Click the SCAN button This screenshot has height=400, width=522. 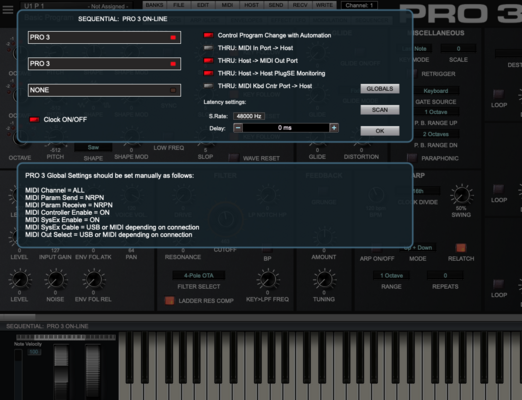(x=380, y=110)
